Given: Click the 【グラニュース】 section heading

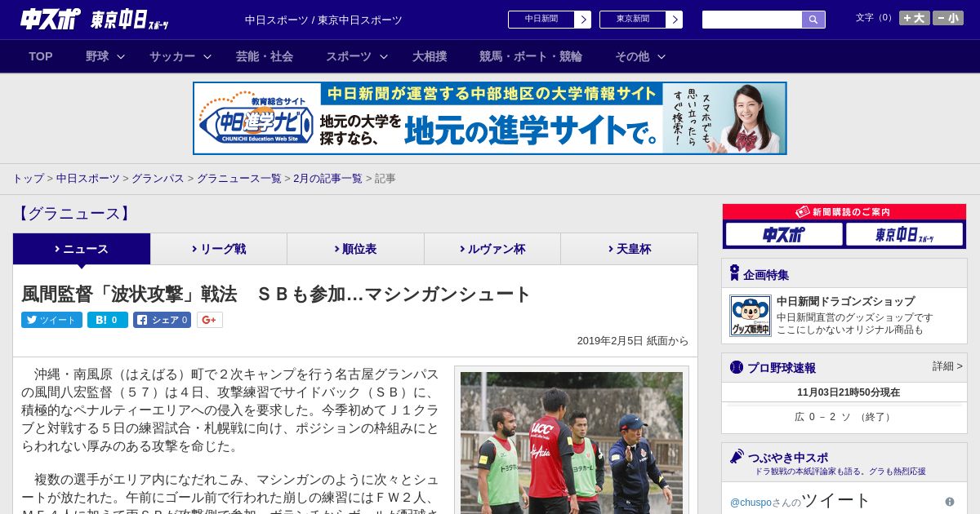Looking at the screenshot, I should coord(73,214).
